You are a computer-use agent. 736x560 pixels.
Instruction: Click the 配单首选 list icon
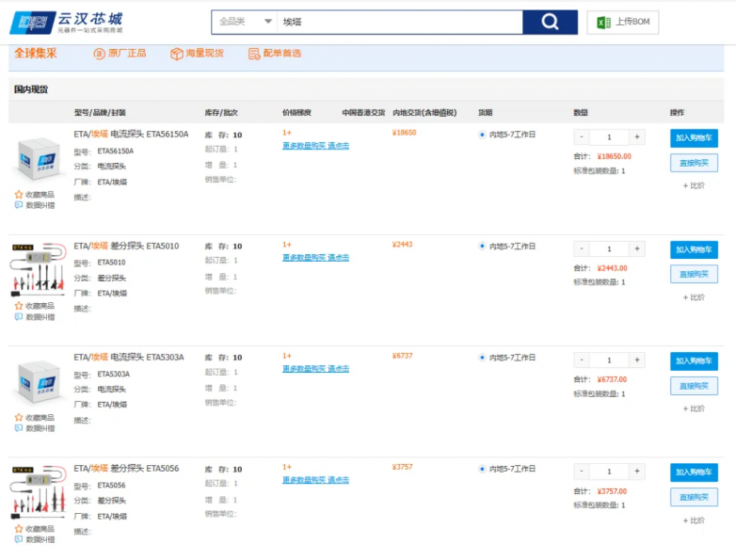coord(254,54)
